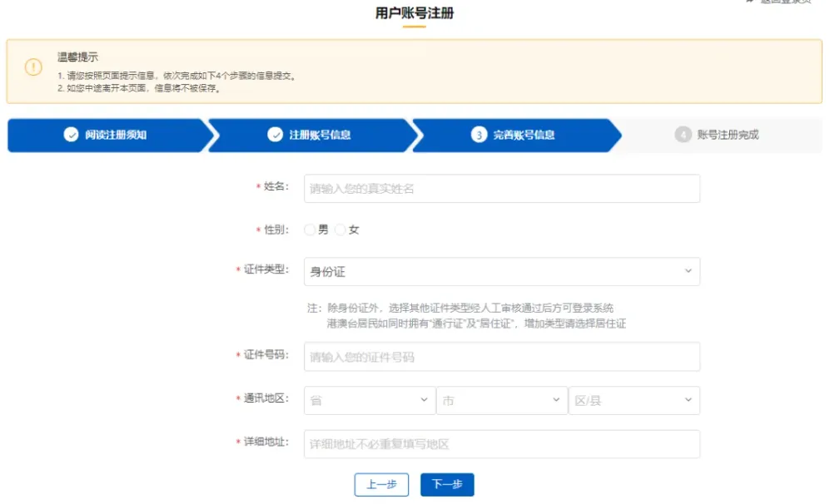Screen dimensions: 830x504
Task: Click the 下一步 button
Action: pyautogui.click(x=447, y=484)
